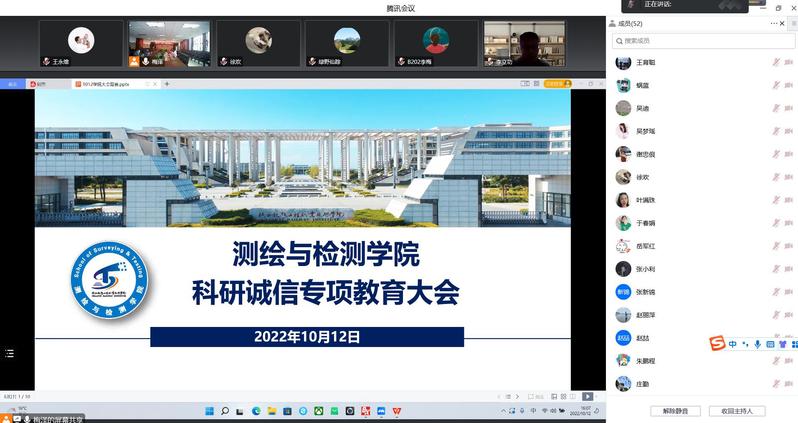Click the new tab plus icon in WPS
The width and height of the screenshot is (798, 423).
[x=167, y=84]
